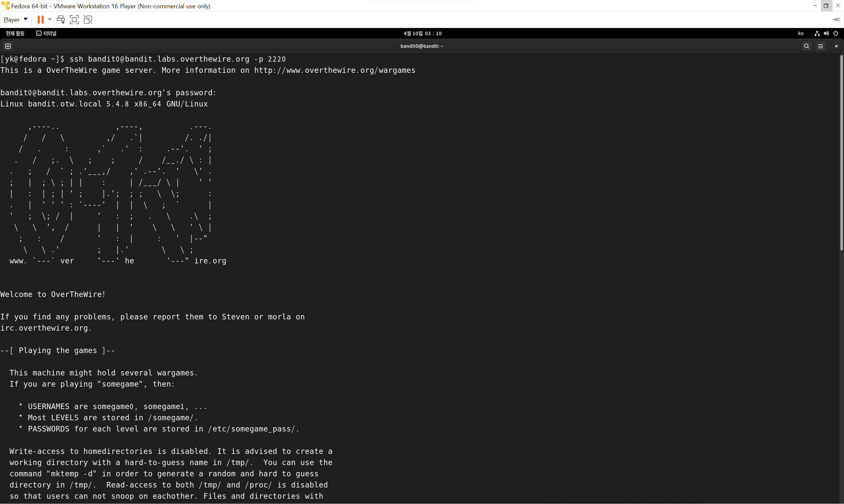Close the bandit0 terminal window
Image resolution: width=844 pixels, height=504 pixels.
(836, 46)
